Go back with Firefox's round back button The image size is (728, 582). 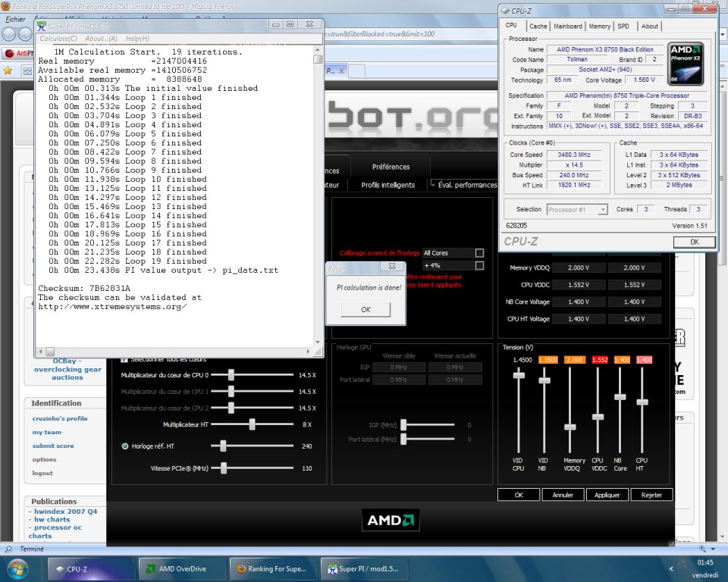click(9, 34)
